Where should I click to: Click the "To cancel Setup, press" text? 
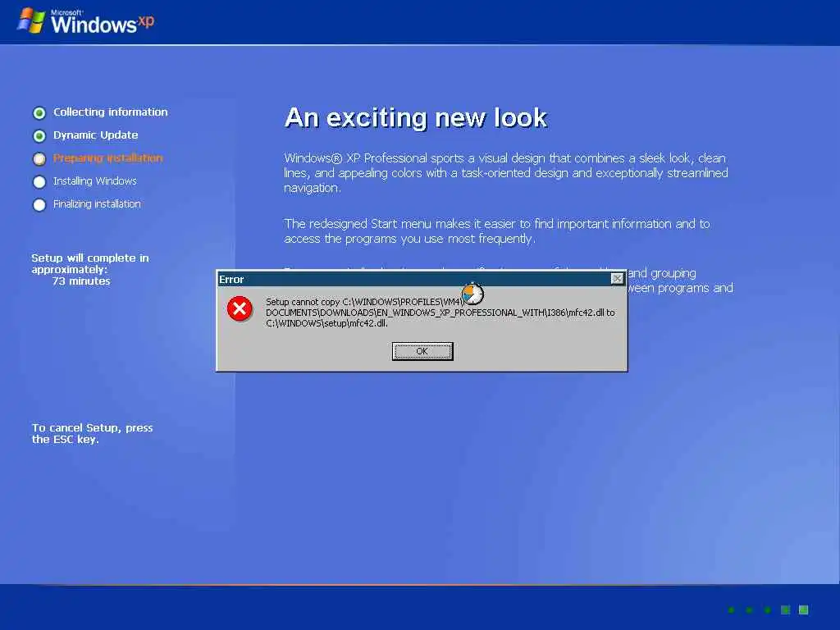click(x=92, y=428)
